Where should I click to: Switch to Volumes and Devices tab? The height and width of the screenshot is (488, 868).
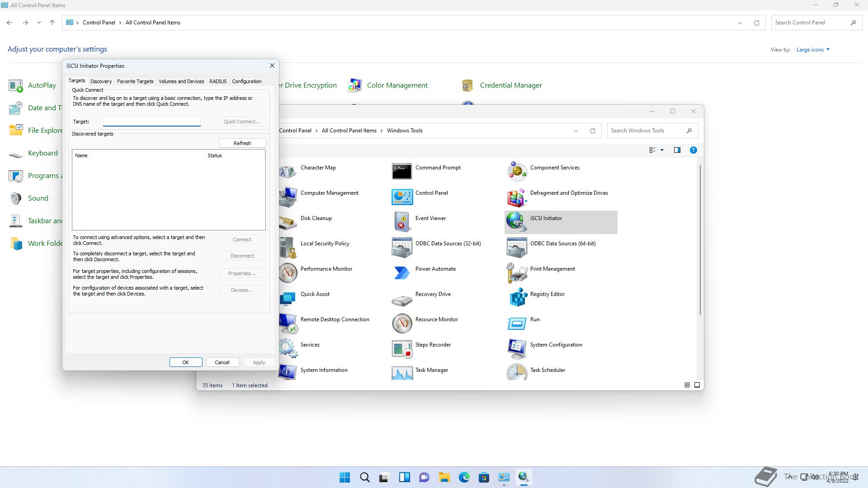[181, 81]
